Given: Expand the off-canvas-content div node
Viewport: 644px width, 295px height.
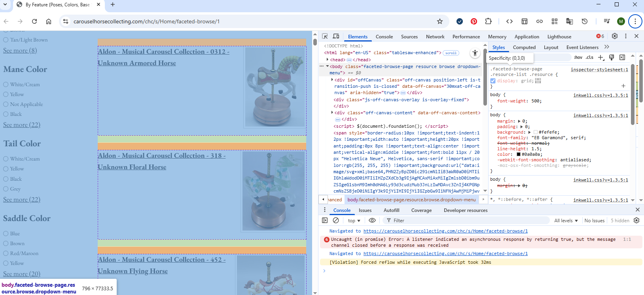Looking at the screenshot, I should pyautogui.click(x=332, y=113).
